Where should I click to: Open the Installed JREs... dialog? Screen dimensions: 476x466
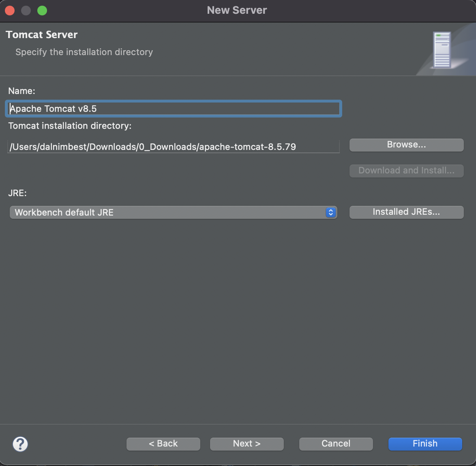[x=407, y=212]
